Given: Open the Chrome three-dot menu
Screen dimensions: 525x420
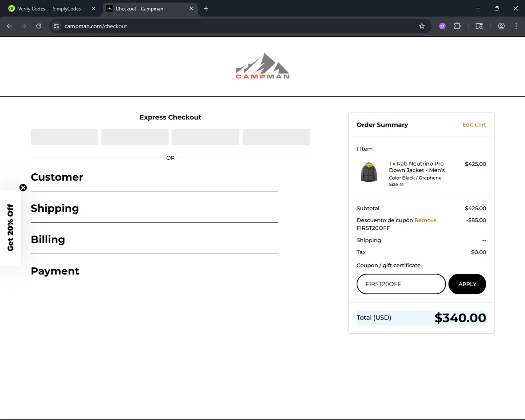Looking at the screenshot, I should (x=516, y=26).
